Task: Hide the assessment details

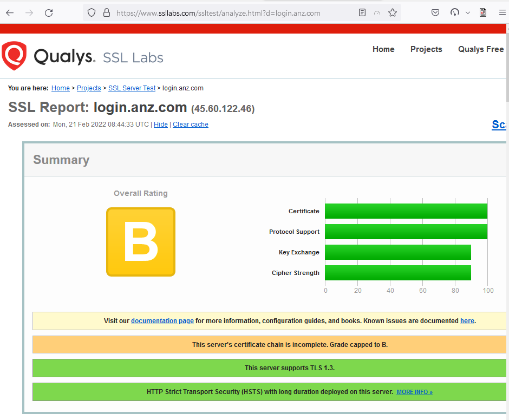Action: point(161,124)
